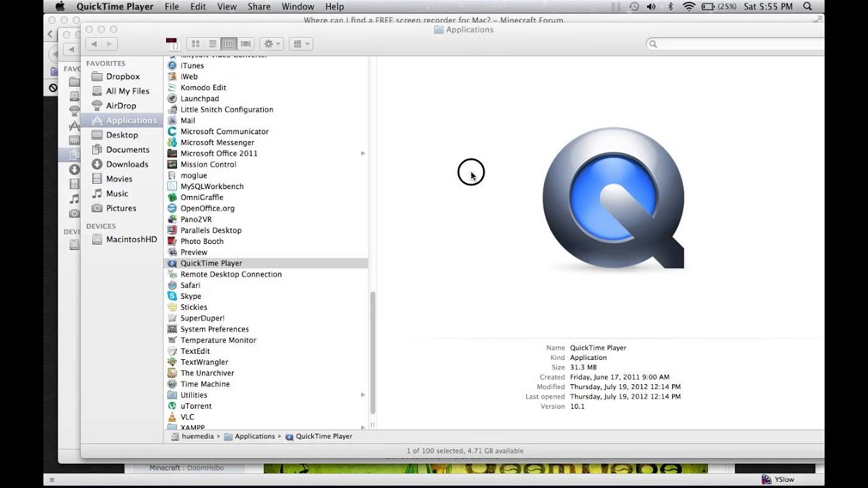Screen dimensions: 868x488
Task: Switch Finder to list view
Action: click(x=212, y=44)
